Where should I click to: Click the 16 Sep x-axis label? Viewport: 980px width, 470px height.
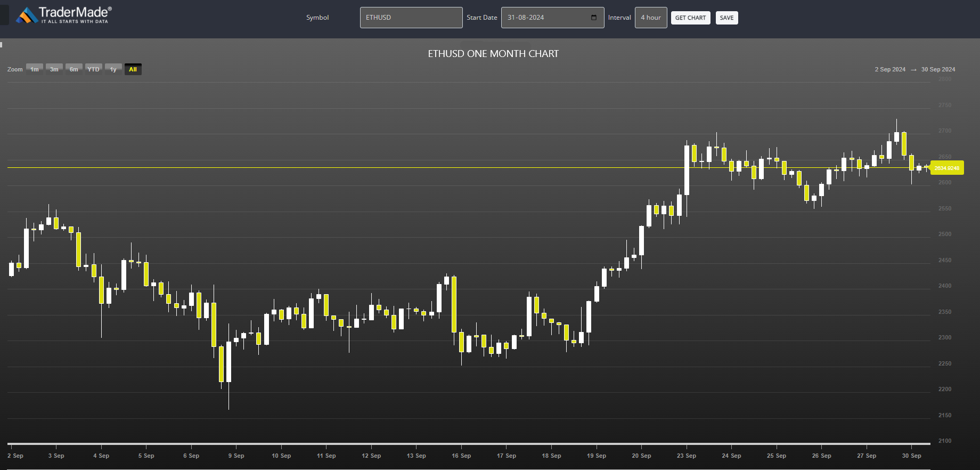pyautogui.click(x=461, y=456)
